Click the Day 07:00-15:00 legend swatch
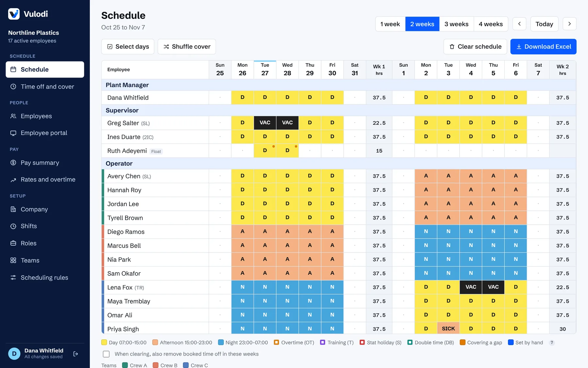Screen dimensions: 588x368 point(104,342)
